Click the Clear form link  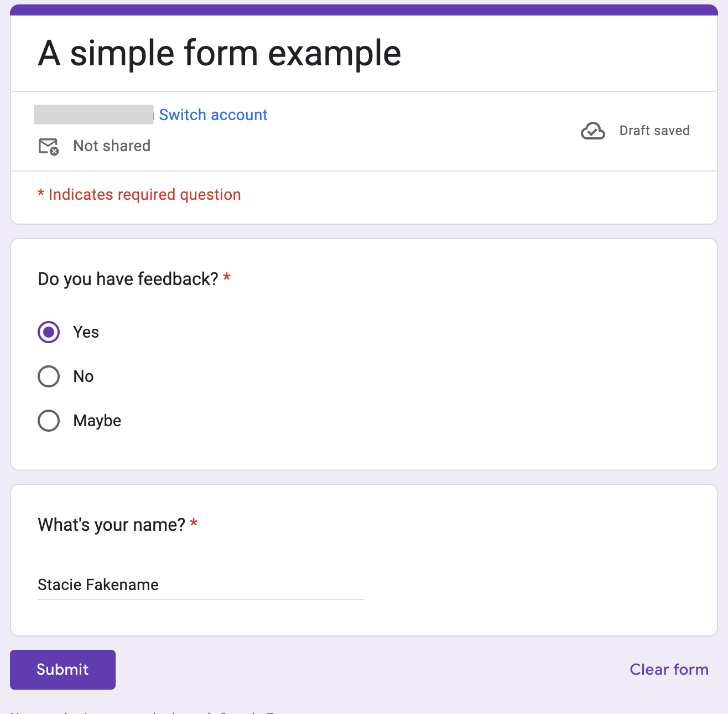[x=669, y=670]
